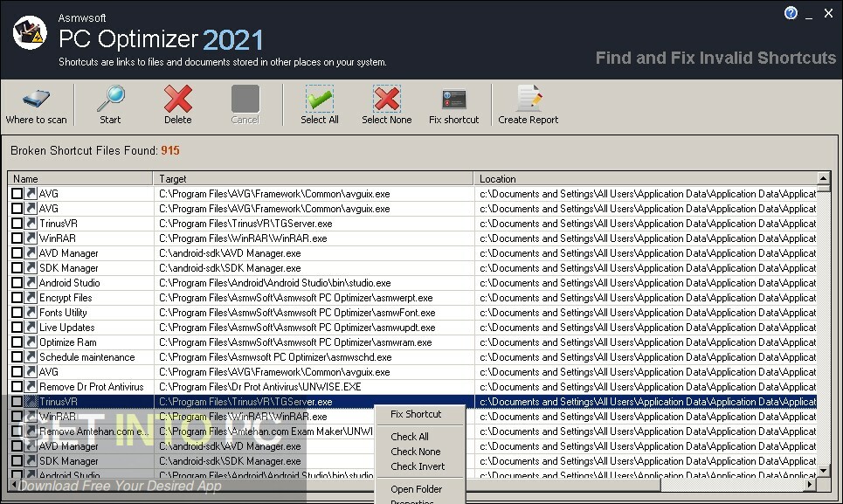Check the AVD Manager checkbox under WinRAR
The image size is (843, 504).
tap(17, 253)
